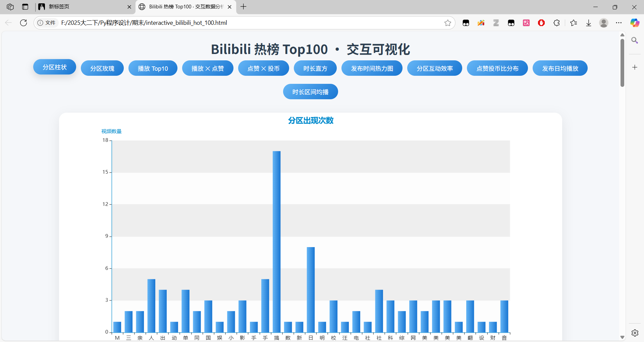
Task: Close the Bilibili 热榜 Top100 tab
Action: (x=229, y=7)
